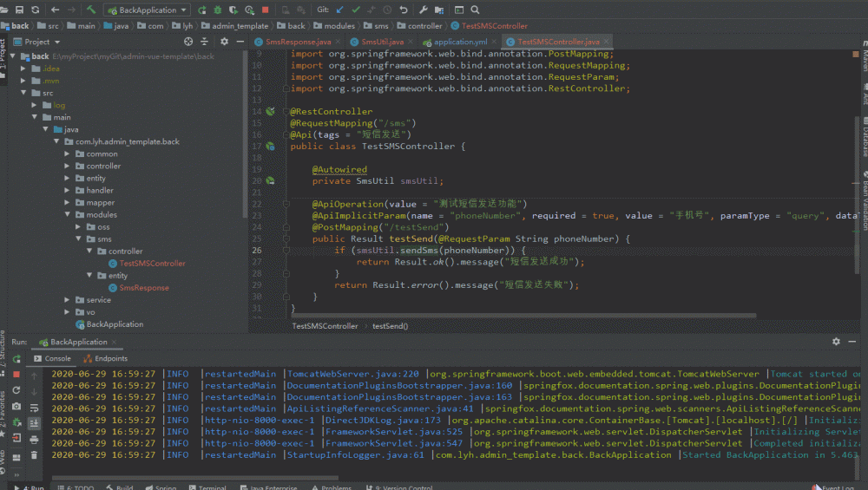Navigate back with the left arrow

pyautogui.click(x=55, y=10)
